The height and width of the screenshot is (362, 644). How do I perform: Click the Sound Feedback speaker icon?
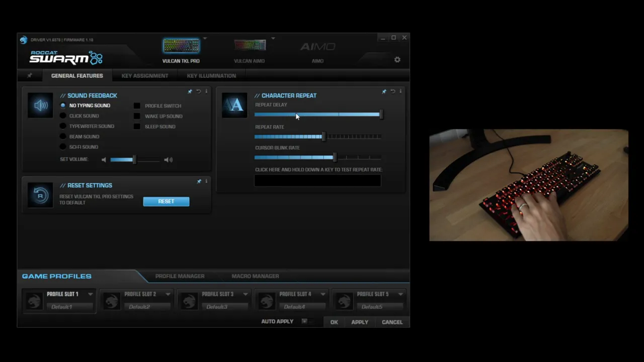(40, 105)
